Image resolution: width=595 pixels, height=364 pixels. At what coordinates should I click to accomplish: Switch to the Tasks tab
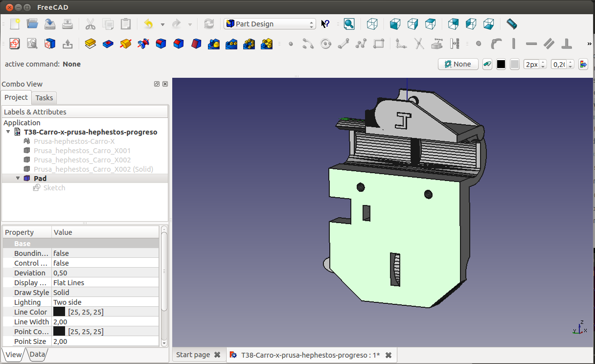44,98
